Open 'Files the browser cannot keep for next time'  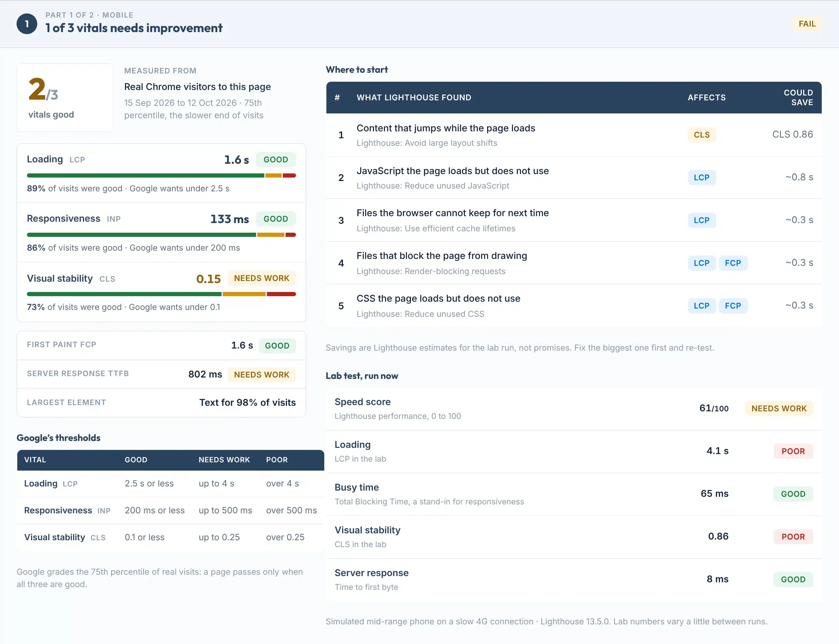click(453, 213)
